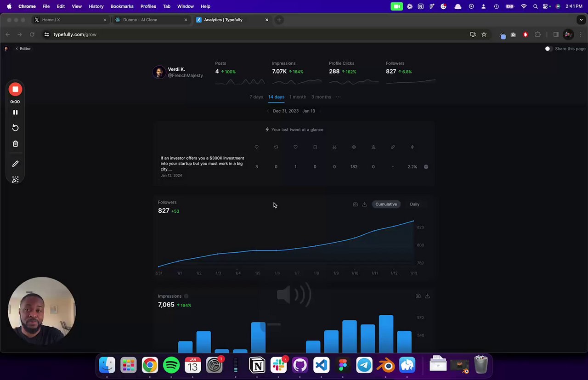588x380 pixels.
Task: Open the History menu
Action: [96, 6]
